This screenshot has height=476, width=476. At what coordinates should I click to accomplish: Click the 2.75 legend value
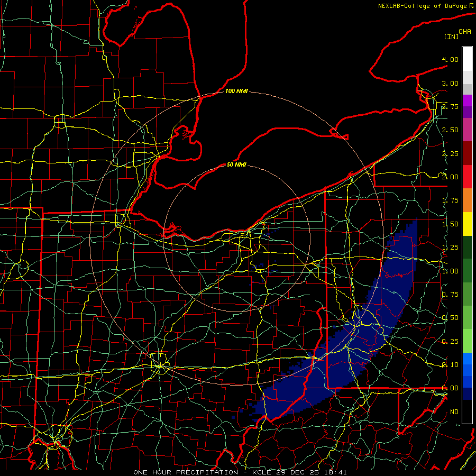[450, 106]
